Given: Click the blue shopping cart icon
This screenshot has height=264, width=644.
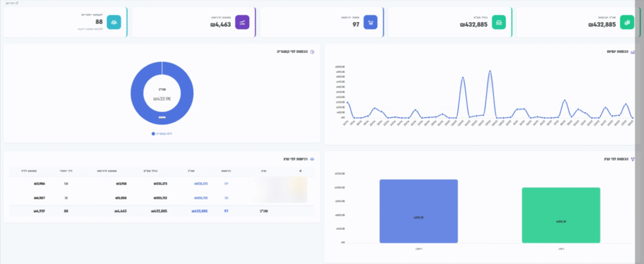Looking at the screenshot, I should [370, 22].
